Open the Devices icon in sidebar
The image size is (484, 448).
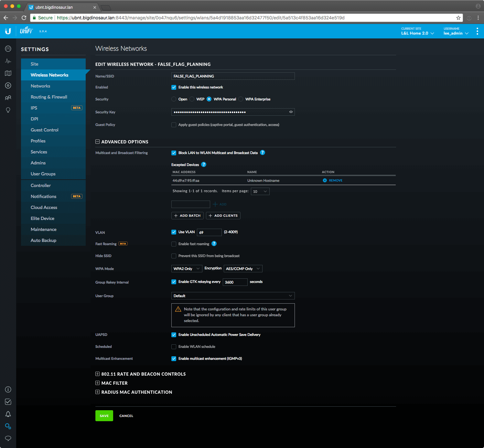click(x=8, y=86)
